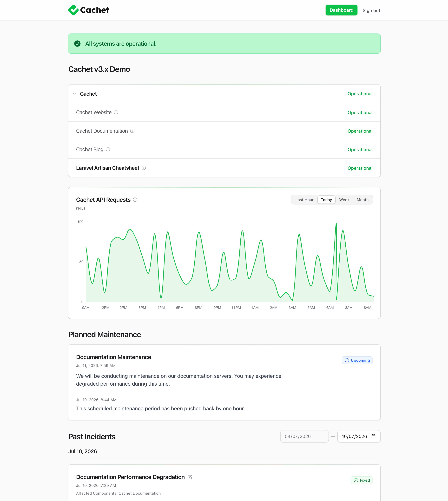This screenshot has height=501, width=448.
Task: Open the Dashboard
Action: click(x=341, y=10)
